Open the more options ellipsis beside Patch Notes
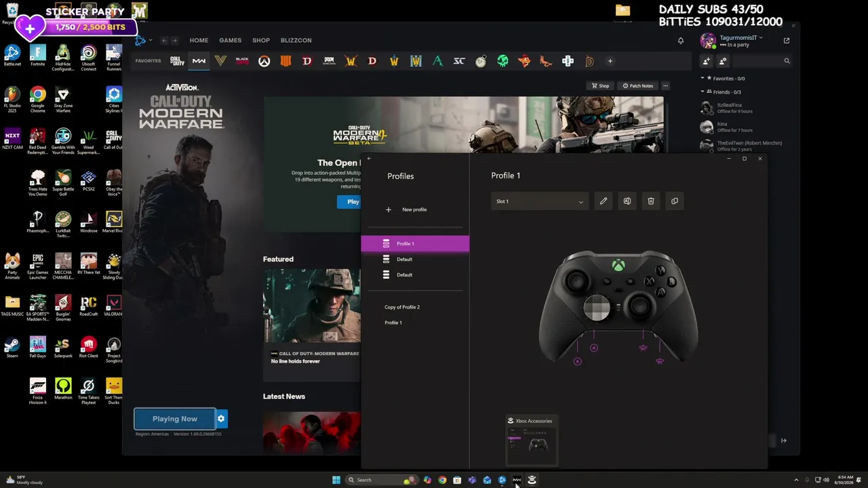The width and height of the screenshot is (868, 488). pyautogui.click(x=665, y=86)
